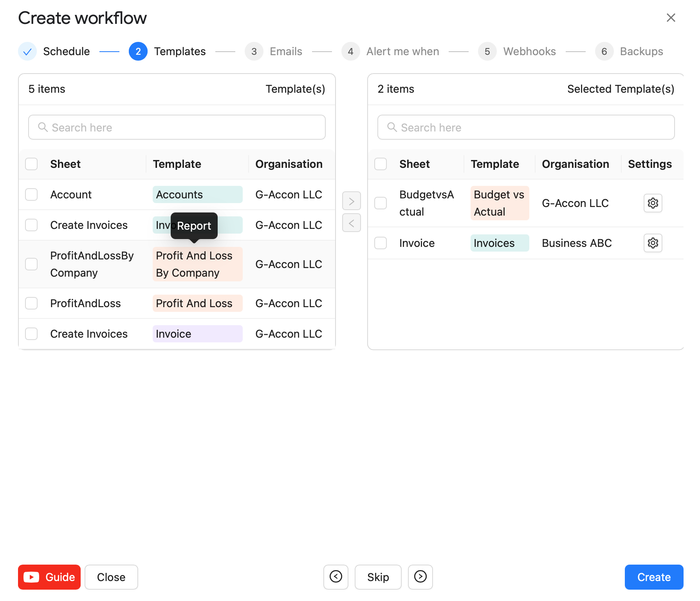Close the Create workflow dialog with X
700x601 pixels.
(671, 18)
